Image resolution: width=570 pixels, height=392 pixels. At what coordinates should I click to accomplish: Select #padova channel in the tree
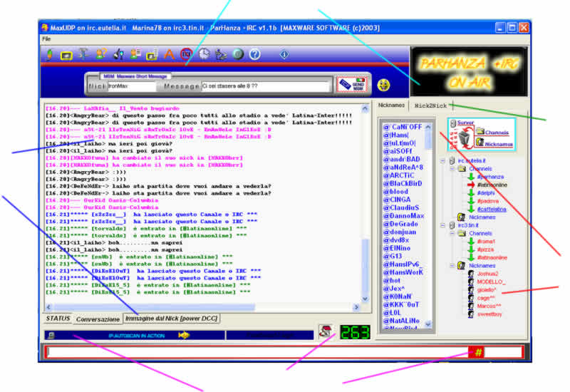tap(488, 201)
